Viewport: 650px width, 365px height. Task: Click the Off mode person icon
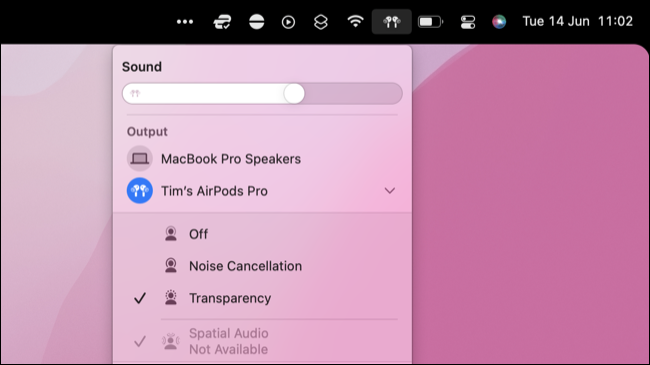[x=171, y=234]
